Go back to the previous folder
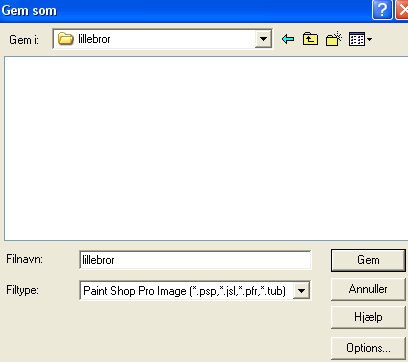The height and width of the screenshot is (362, 408). point(288,39)
